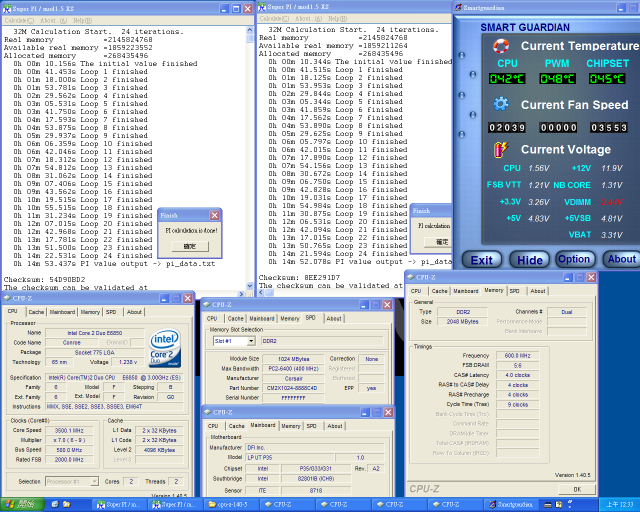Click the title icon of CPU-Z Mainboard window
The height and width of the screenshot is (512, 640).
pos(207,412)
